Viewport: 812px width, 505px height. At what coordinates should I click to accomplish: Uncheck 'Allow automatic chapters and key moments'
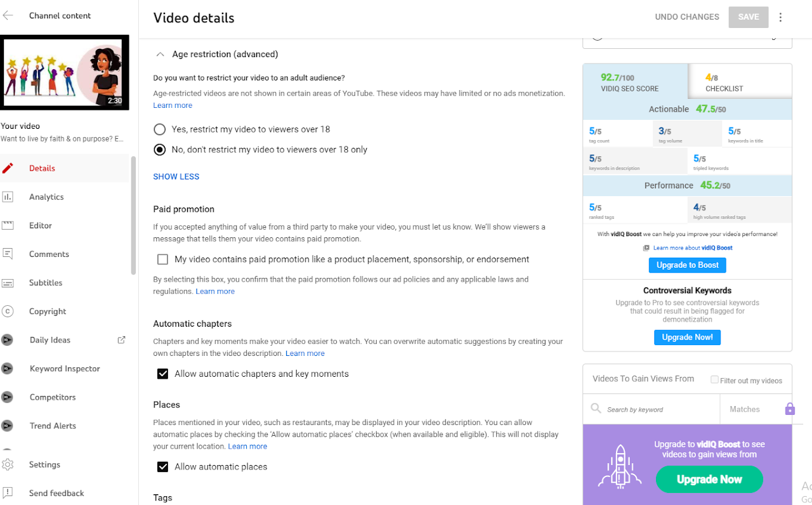[x=163, y=374]
